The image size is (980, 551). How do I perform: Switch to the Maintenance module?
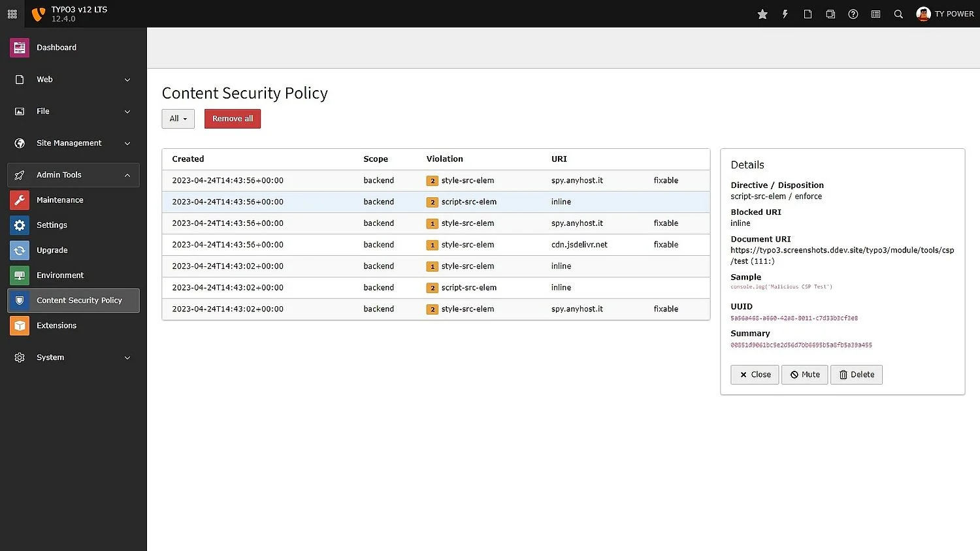tap(60, 200)
